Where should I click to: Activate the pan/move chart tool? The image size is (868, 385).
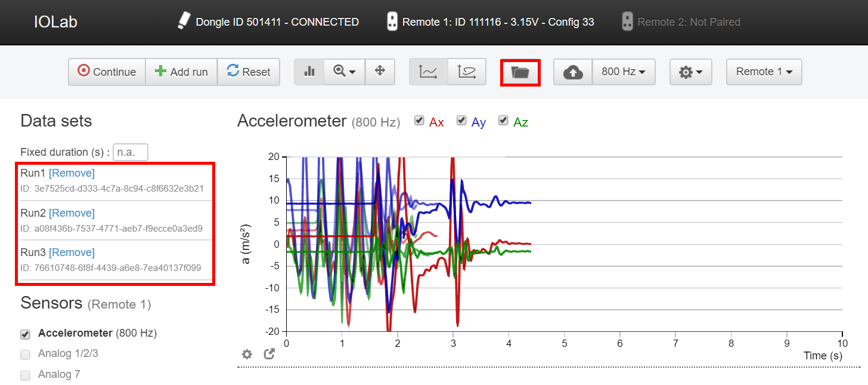pos(380,72)
